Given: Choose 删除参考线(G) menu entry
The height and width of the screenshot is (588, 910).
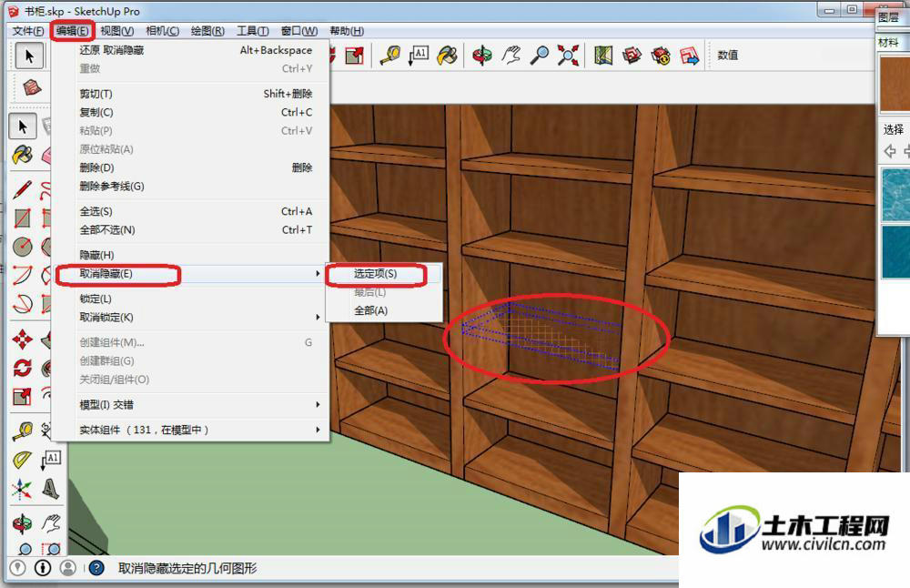Looking at the screenshot, I should point(190,187).
